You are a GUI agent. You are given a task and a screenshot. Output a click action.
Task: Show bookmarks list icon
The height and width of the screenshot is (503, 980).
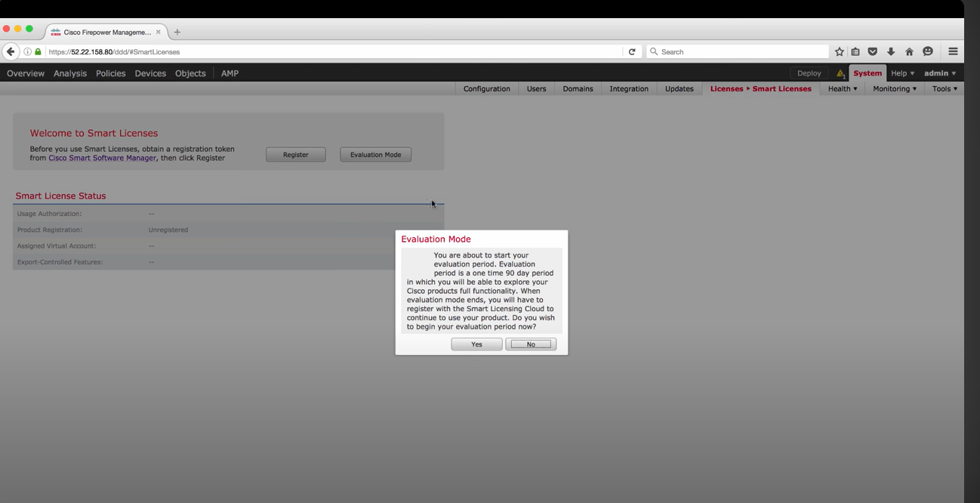point(855,51)
